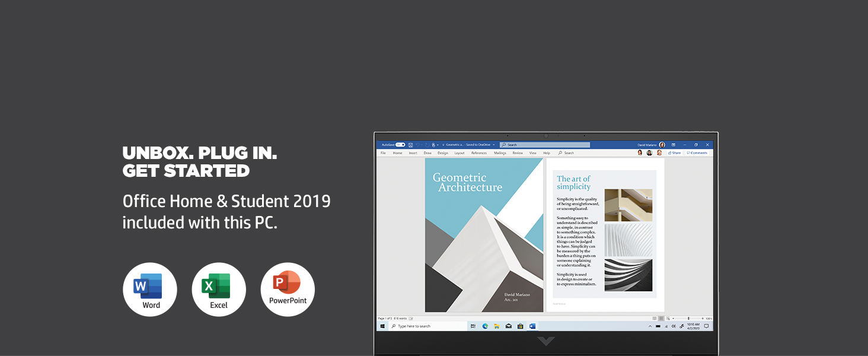Switch to the Help tab

tap(547, 153)
